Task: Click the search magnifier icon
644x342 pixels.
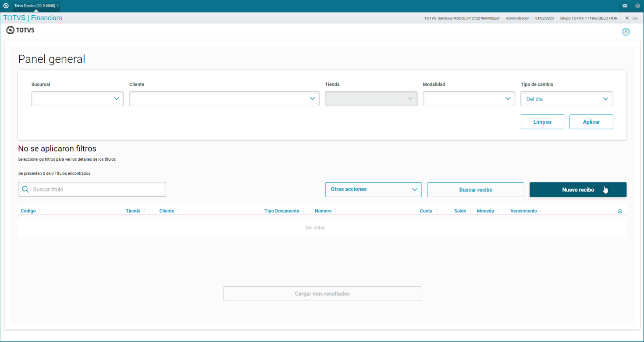Action: point(25,189)
